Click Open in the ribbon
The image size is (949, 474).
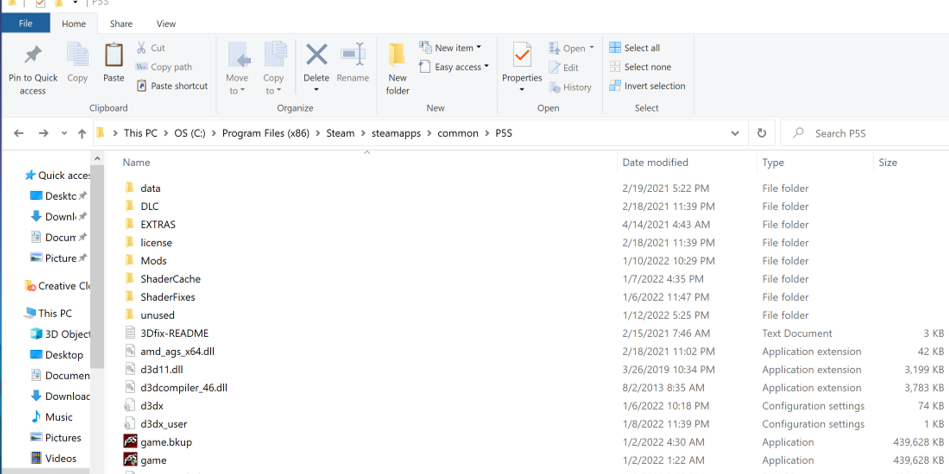[572, 48]
